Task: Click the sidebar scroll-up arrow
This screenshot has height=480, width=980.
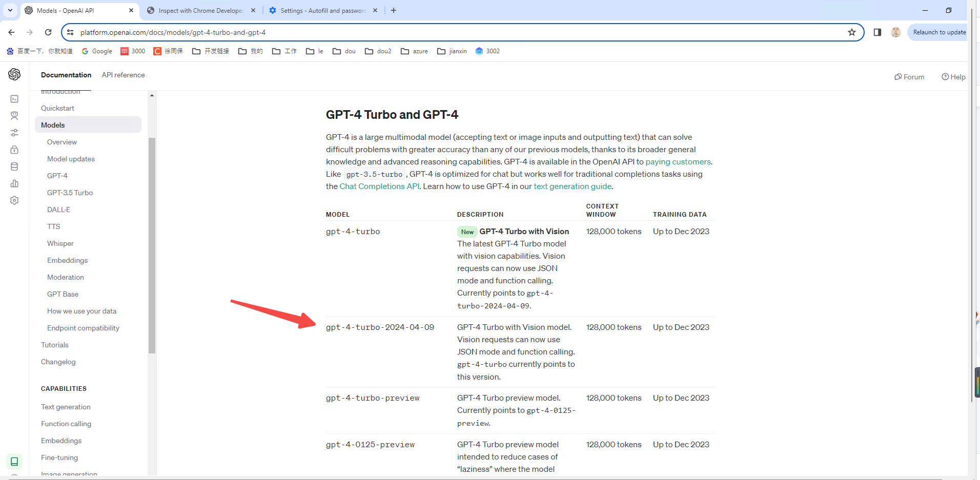Action: coord(152,95)
